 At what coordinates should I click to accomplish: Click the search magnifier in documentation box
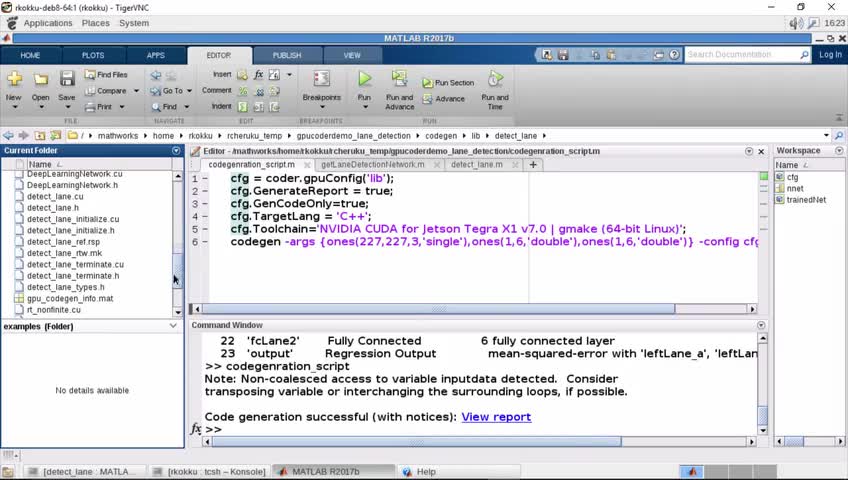[804, 55]
